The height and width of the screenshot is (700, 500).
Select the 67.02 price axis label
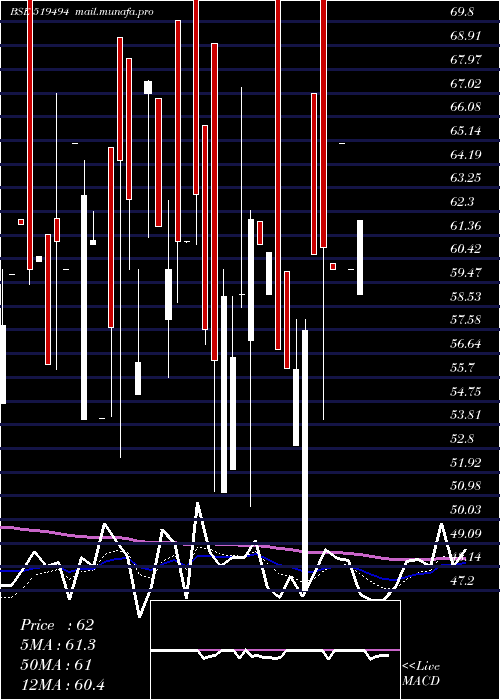point(466,83)
